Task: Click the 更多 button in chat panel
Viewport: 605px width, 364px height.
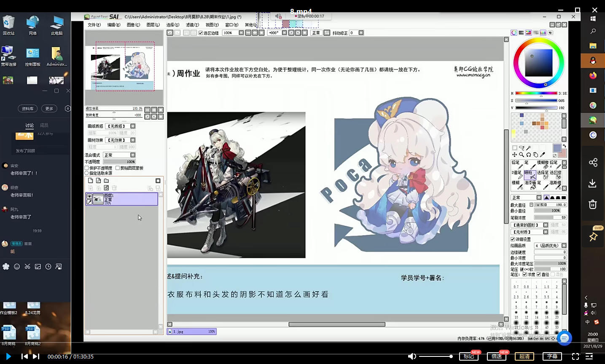Action: (49, 109)
